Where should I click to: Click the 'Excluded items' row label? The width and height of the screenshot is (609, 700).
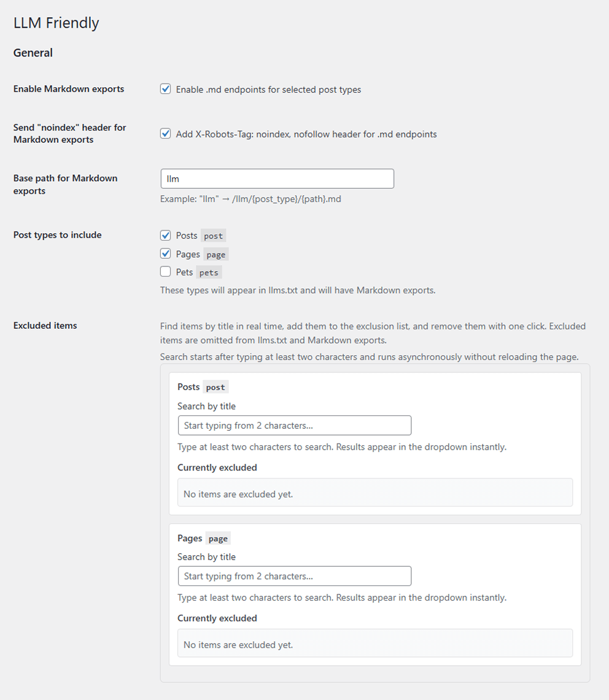click(45, 326)
